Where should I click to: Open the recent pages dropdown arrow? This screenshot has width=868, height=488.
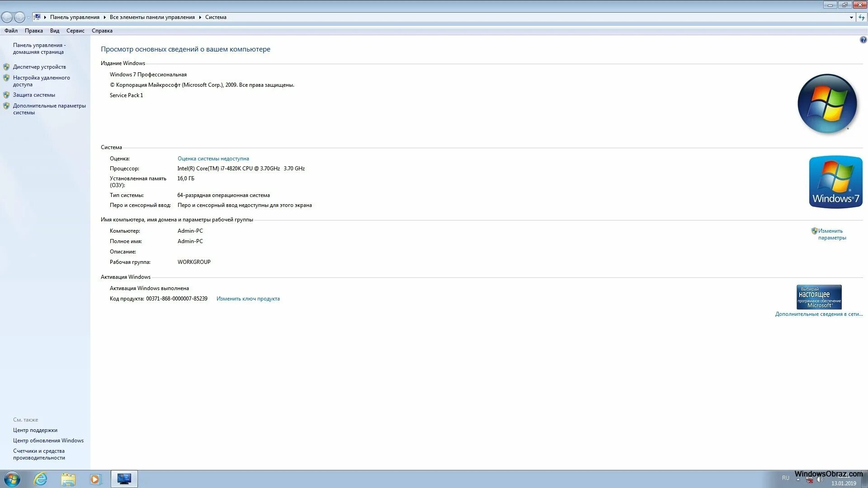pyautogui.click(x=28, y=17)
